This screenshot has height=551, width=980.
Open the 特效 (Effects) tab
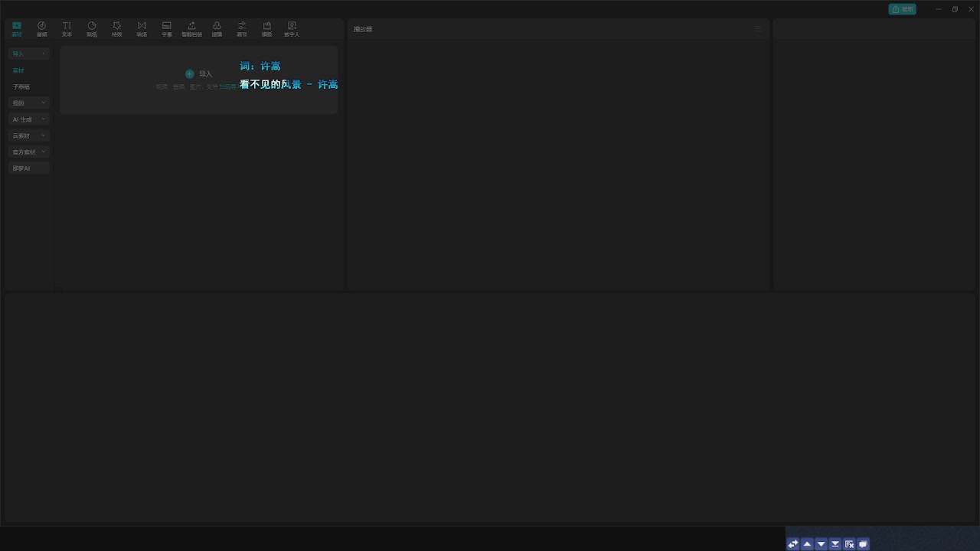117,29
